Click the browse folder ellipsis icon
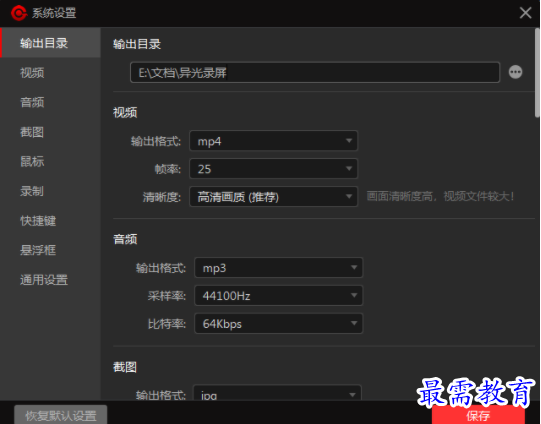 coord(515,72)
